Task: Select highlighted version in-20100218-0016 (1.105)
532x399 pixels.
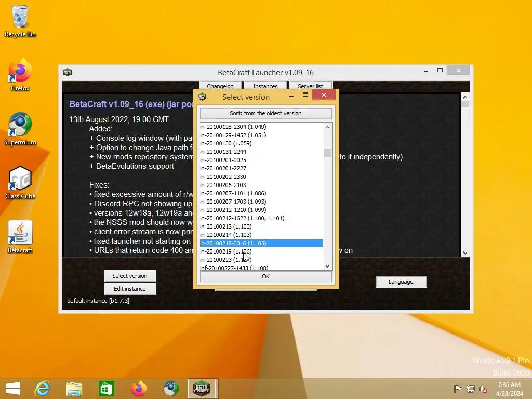Action: click(261, 243)
